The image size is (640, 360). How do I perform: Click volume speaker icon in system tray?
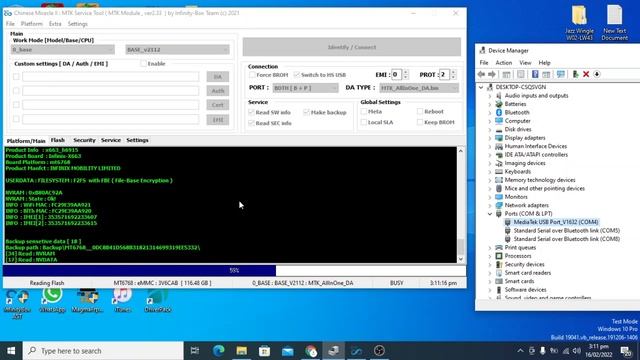[x=577, y=351]
